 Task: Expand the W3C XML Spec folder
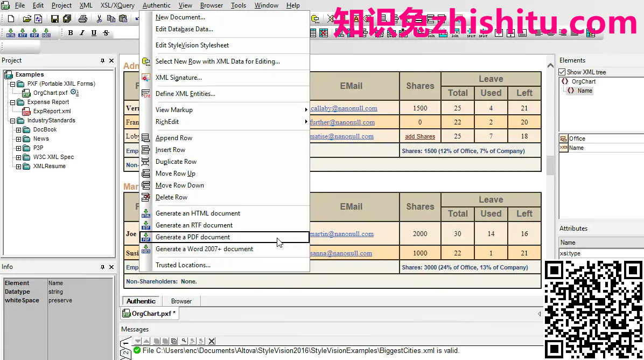tap(18, 157)
